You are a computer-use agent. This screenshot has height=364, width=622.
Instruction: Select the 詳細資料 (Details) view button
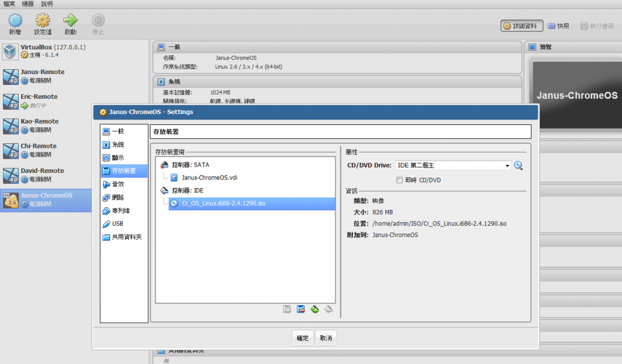(x=521, y=25)
